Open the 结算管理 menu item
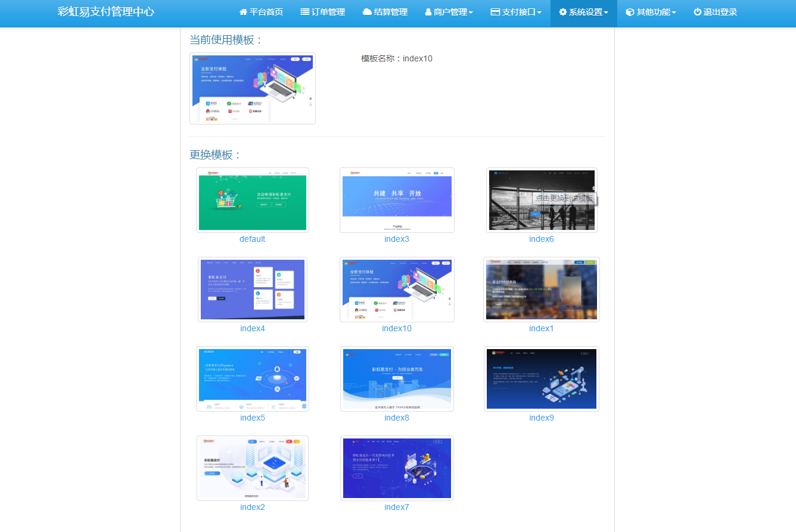 [x=391, y=12]
